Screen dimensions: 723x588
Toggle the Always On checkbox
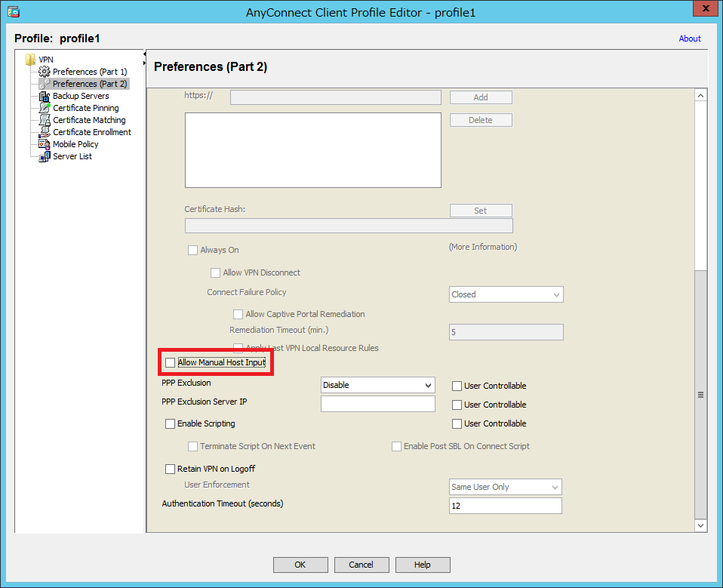(192, 250)
